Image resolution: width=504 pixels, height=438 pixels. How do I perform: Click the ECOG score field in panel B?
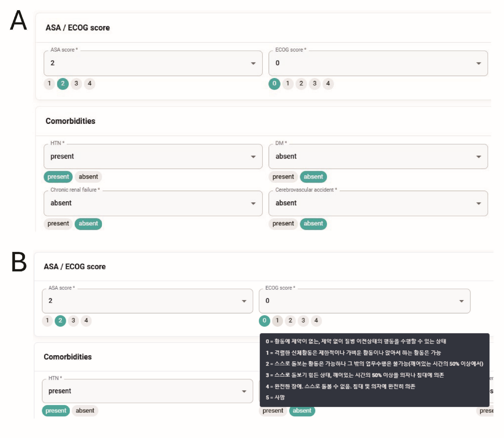[359, 301]
